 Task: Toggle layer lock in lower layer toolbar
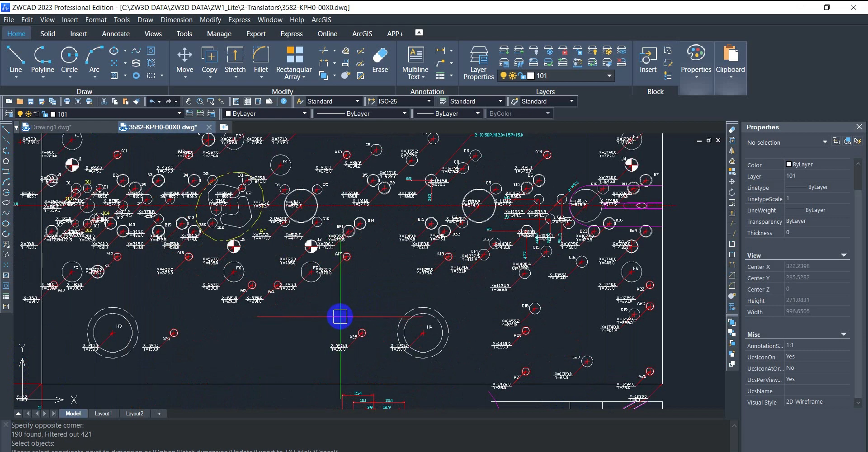pyautogui.click(x=45, y=114)
